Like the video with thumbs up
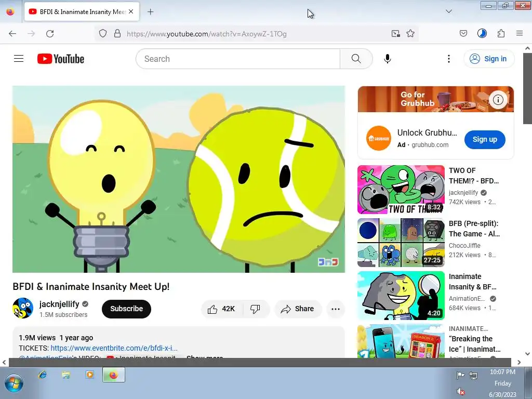Screen dimensions: 532x399 222,309
